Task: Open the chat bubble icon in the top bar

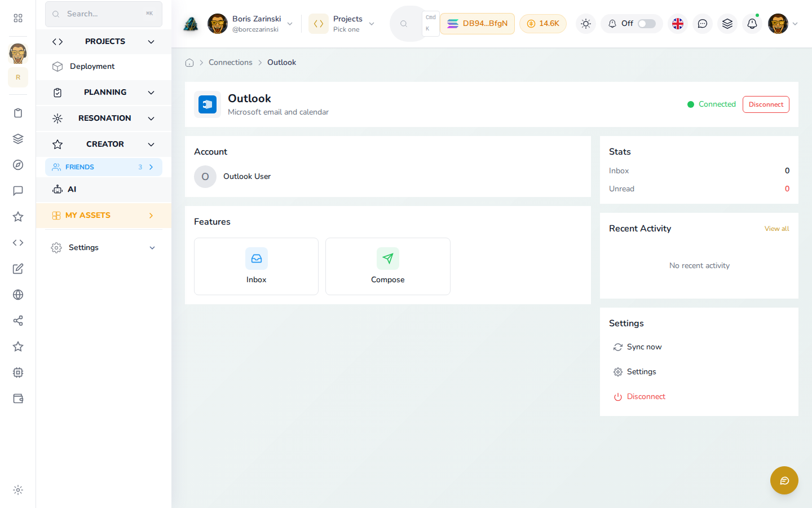Action: (x=703, y=24)
